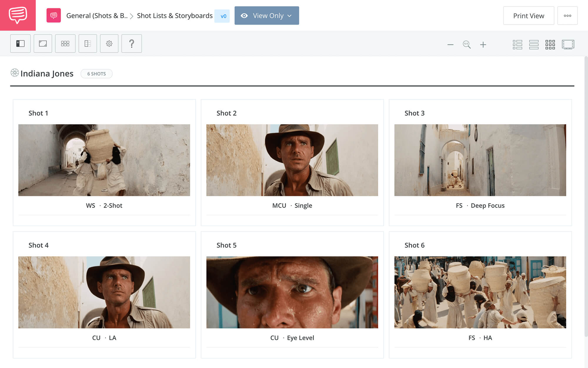Click the 6 SHOTS badge
Screen dimensions: 588x368
[x=96, y=74]
